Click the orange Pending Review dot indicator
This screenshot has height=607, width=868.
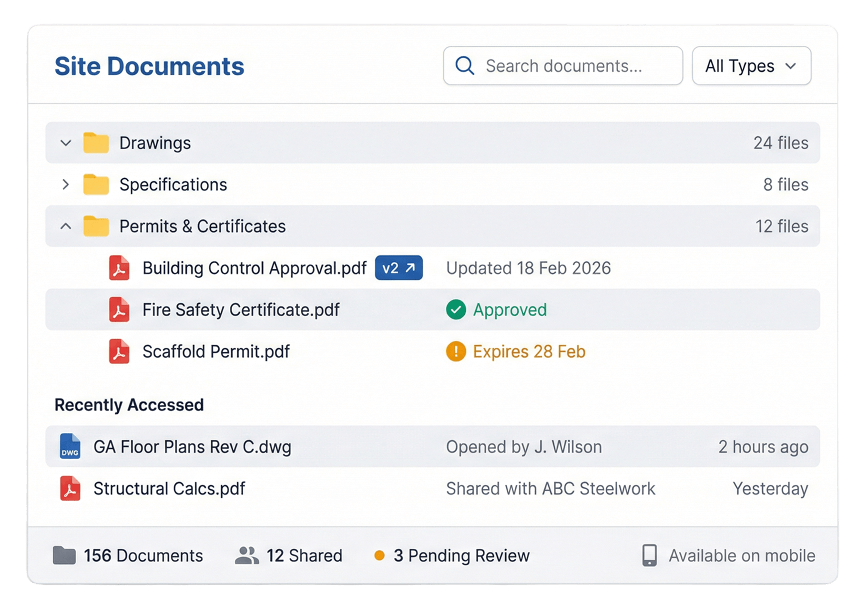pyautogui.click(x=379, y=555)
